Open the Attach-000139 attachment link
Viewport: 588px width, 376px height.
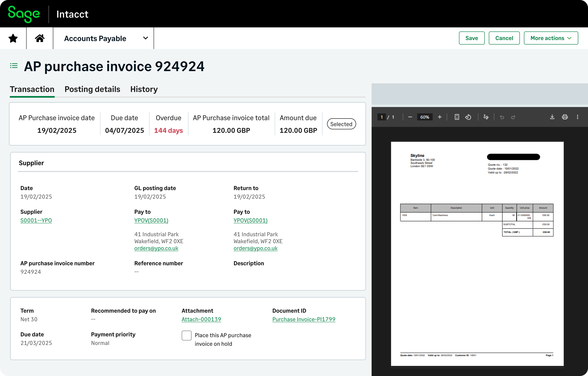[201, 319]
